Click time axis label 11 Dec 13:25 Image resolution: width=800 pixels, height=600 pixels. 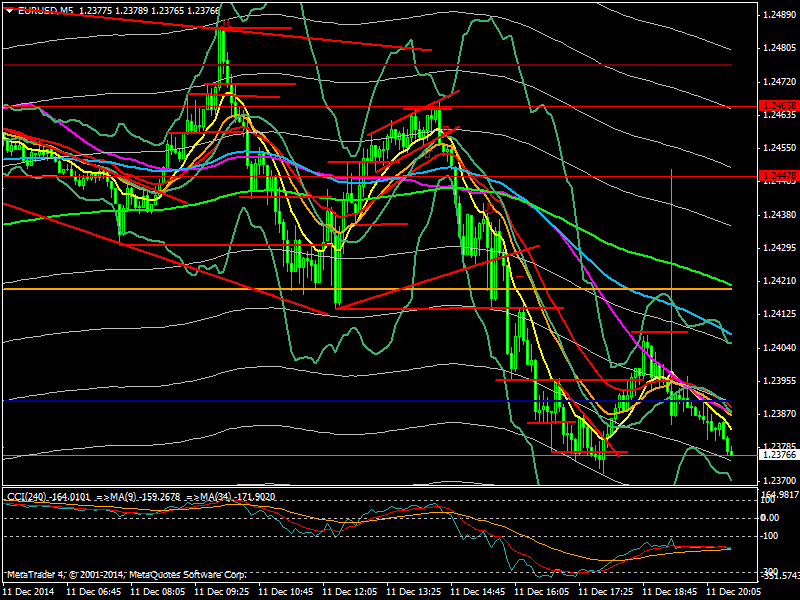coord(414,591)
